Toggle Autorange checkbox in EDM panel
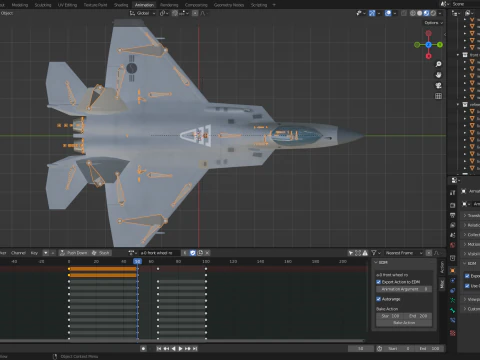 tap(378, 299)
